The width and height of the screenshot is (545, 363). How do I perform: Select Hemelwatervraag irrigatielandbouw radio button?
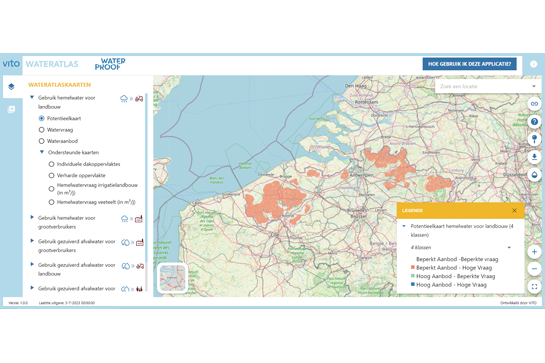click(51, 189)
